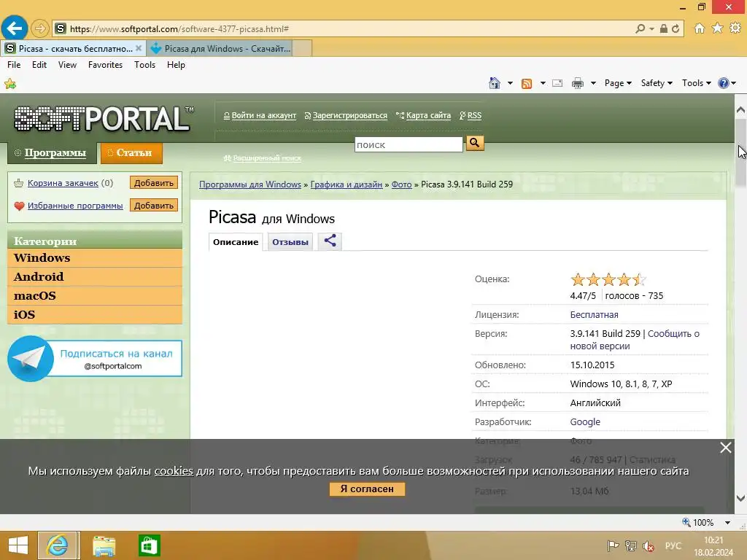Open a new tab with the blank tab button
The width and height of the screenshot is (747, 560).
(302, 49)
